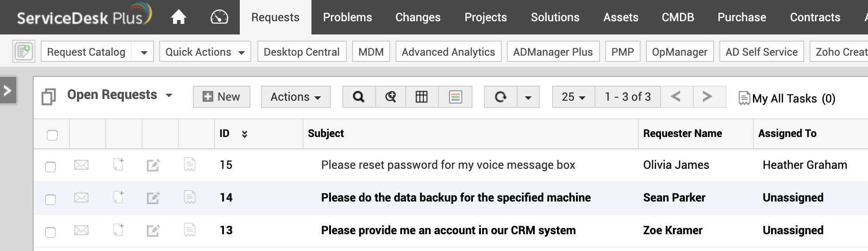This screenshot has width=868, height=251.
Task: Click the search magnifier icon
Action: [359, 97]
